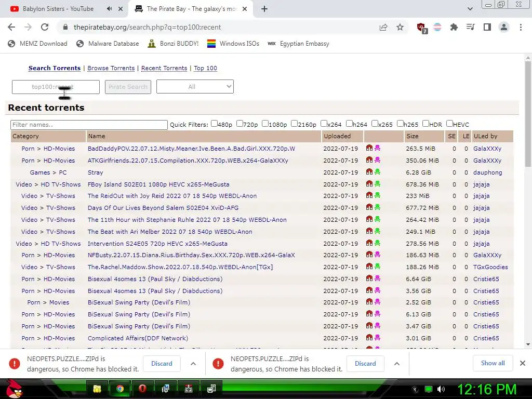Image resolution: width=532 pixels, height=399 pixels.
Task: Open the Top 100 link
Action: (x=205, y=68)
